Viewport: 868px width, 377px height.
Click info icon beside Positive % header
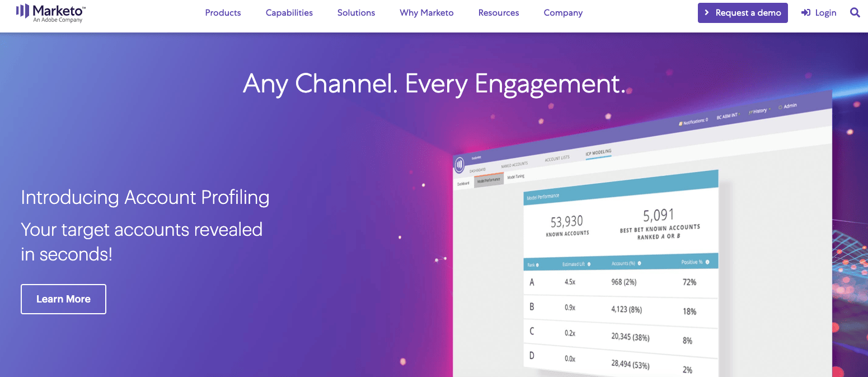pyautogui.click(x=707, y=262)
